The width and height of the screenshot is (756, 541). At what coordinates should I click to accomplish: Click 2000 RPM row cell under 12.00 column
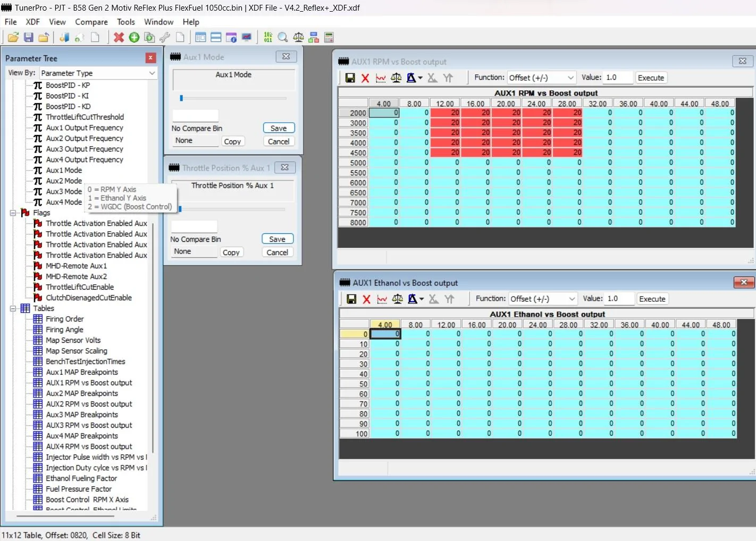click(x=445, y=113)
